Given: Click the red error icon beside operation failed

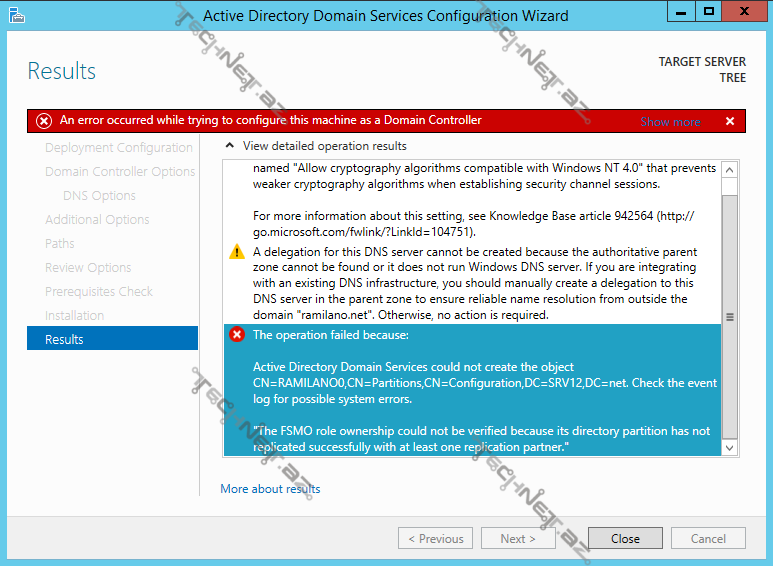Looking at the screenshot, I should [x=237, y=335].
